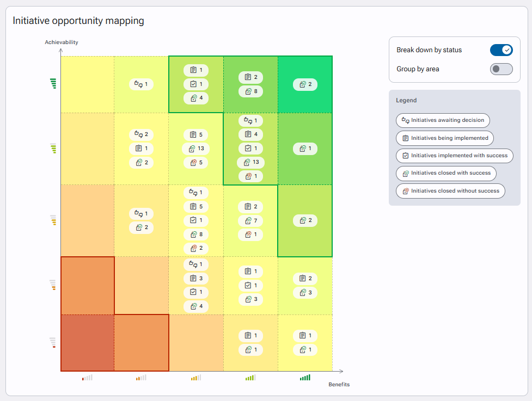Select Initiatives being implemented legend chip

click(x=445, y=138)
